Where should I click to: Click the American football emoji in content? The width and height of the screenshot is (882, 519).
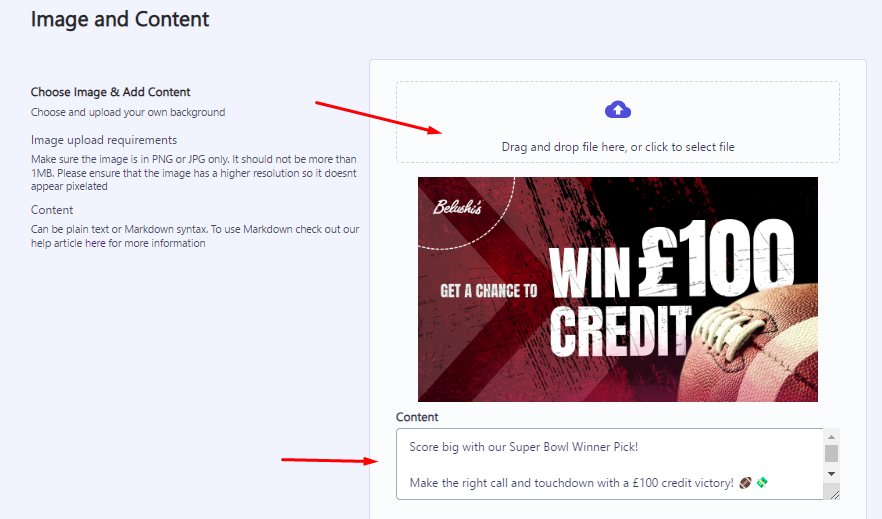(745, 482)
